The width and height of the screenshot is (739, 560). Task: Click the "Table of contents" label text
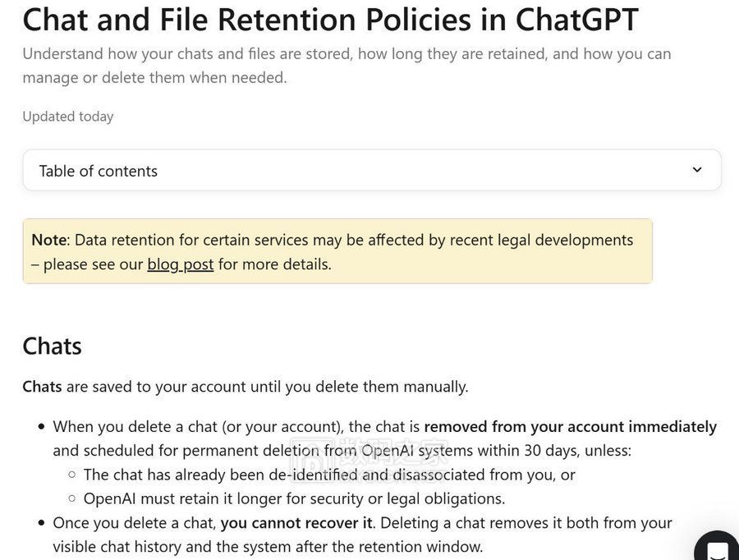[x=98, y=171]
